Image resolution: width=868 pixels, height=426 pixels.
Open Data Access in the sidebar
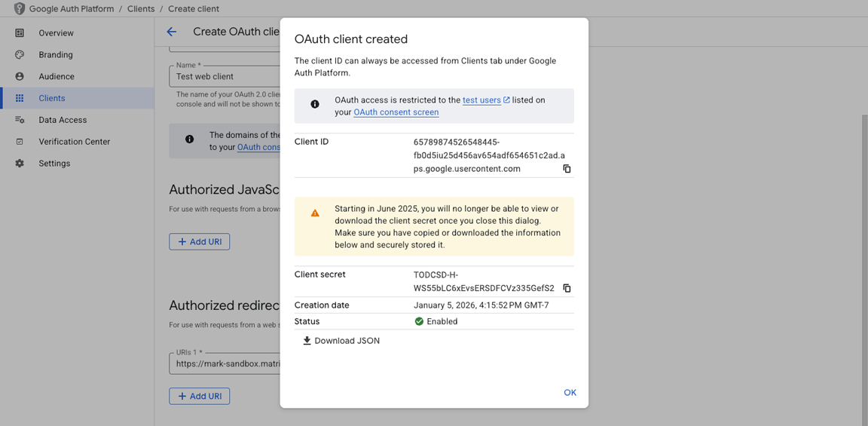[x=77, y=120]
